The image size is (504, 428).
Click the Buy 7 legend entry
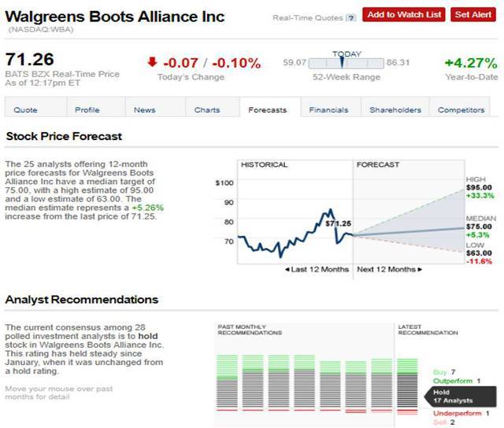tap(444, 372)
